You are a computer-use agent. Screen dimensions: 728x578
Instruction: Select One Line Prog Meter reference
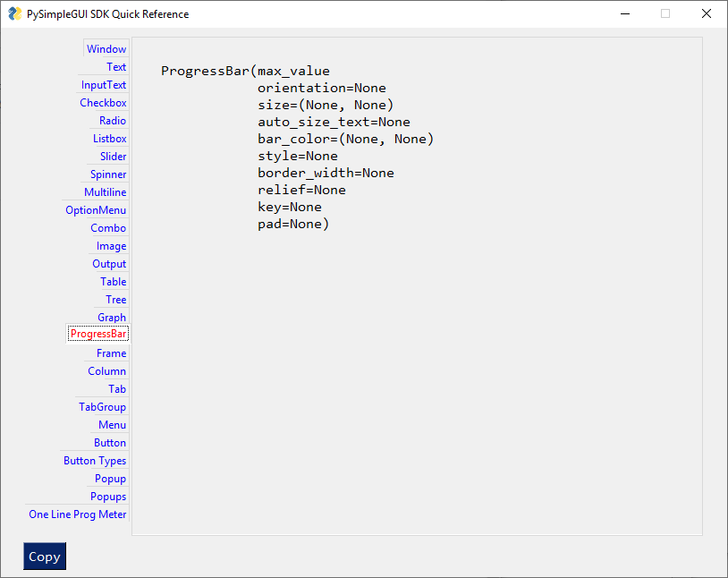point(78,514)
